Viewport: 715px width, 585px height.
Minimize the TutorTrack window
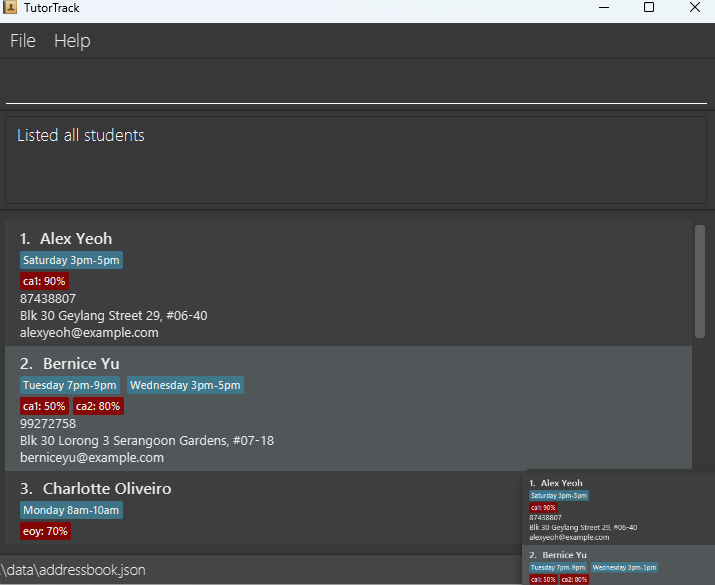pos(604,7)
